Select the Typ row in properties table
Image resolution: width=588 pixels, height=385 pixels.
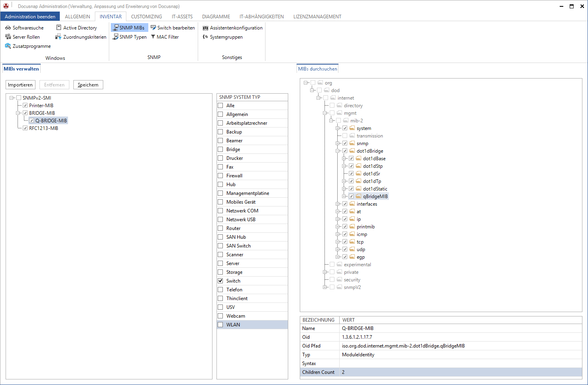(441, 355)
